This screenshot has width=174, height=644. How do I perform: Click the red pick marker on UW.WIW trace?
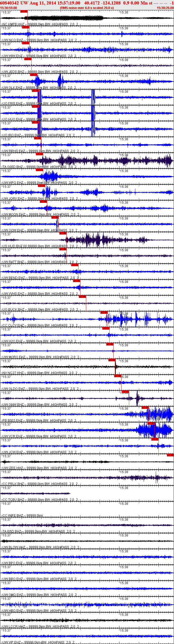pos(25,43)
